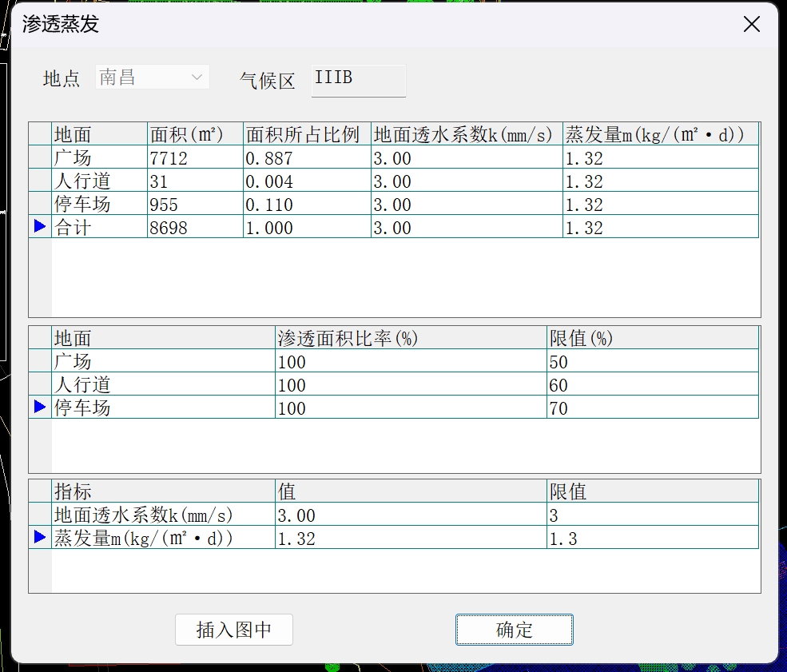This screenshot has height=672, width=787.
Task: Open the 地点 dropdown showing 南昌
Action: pyautogui.click(x=152, y=78)
